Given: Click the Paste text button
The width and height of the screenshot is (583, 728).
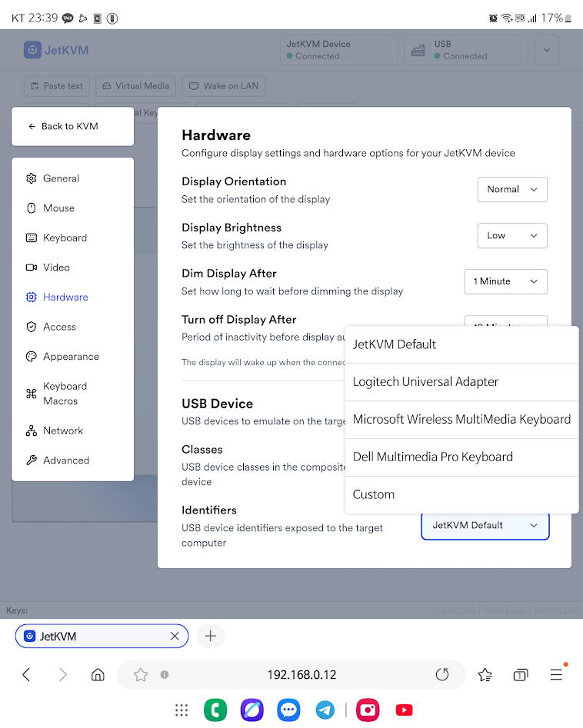Looking at the screenshot, I should (57, 86).
